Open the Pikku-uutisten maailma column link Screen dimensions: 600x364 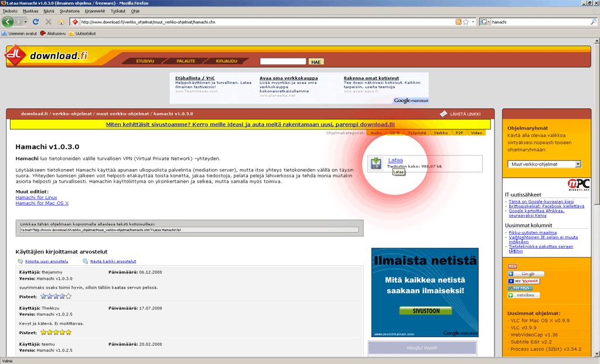(533, 232)
